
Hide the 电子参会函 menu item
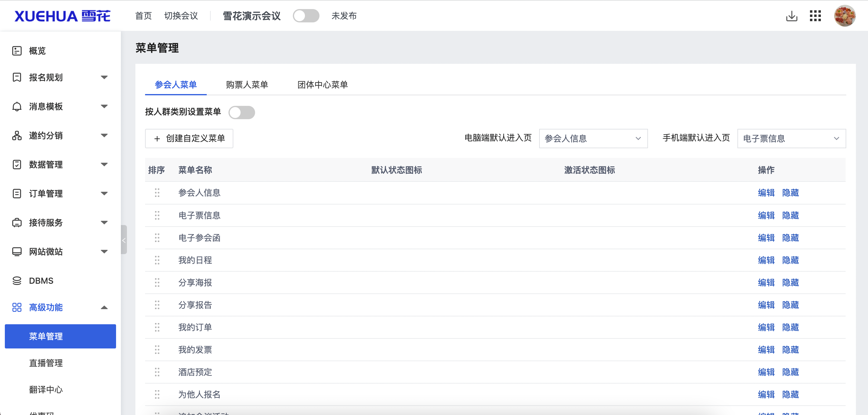(790, 238)
